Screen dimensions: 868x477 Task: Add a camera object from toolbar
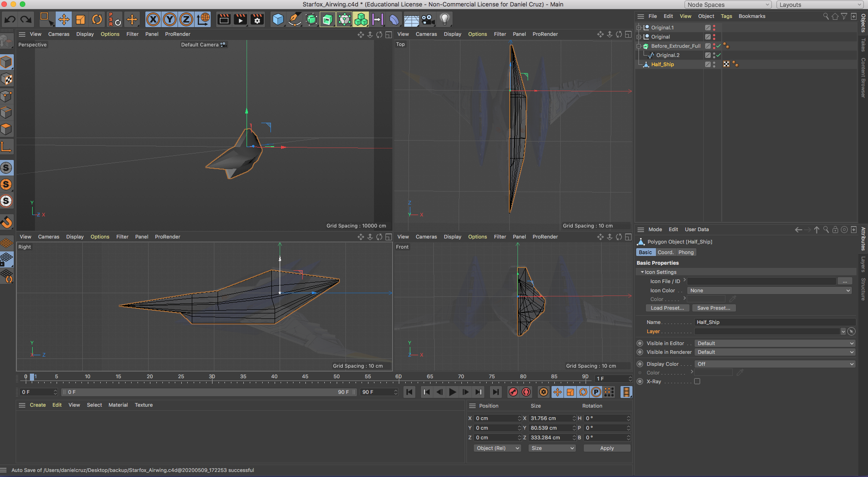pos(428,19)
